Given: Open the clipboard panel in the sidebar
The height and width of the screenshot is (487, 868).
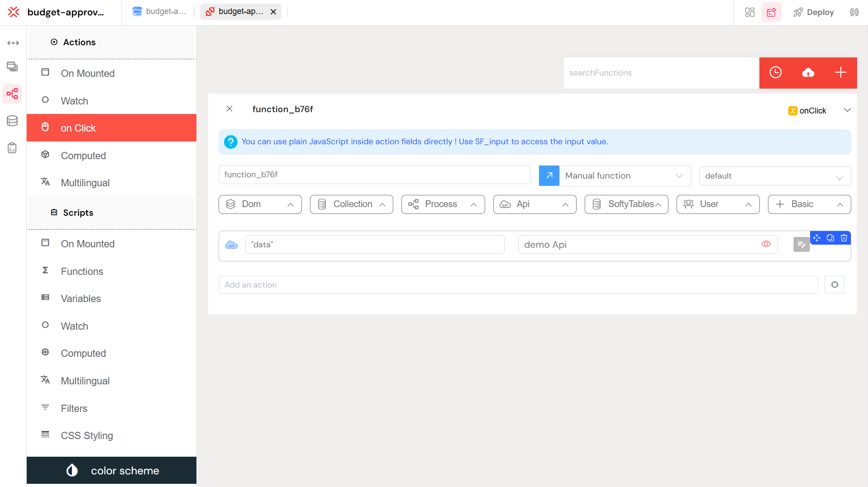Looking at the screenshot, I should [x=12, y=148].
